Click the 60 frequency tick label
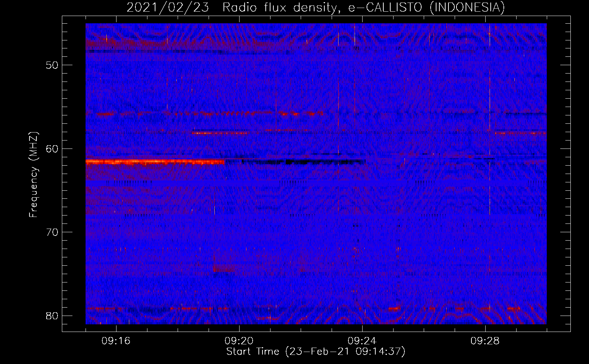Image resolution: width=589 pixels, height=364 pixels. click(52, 149)
